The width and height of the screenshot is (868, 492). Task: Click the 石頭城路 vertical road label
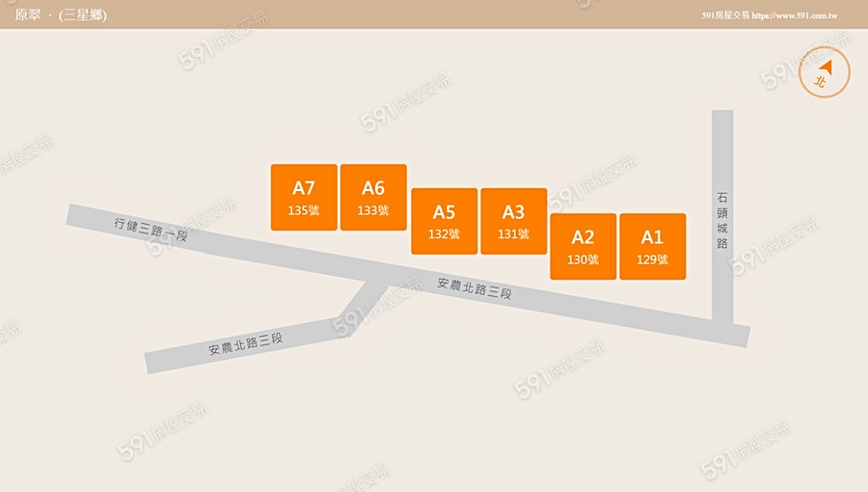[722, 221]
